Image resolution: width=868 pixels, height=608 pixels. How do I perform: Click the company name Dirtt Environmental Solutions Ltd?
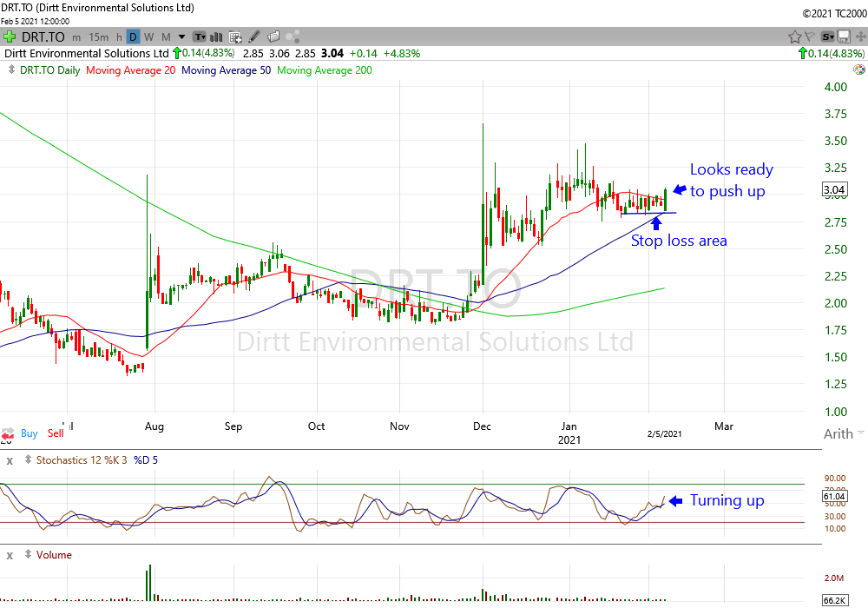(x=86, y=53)
